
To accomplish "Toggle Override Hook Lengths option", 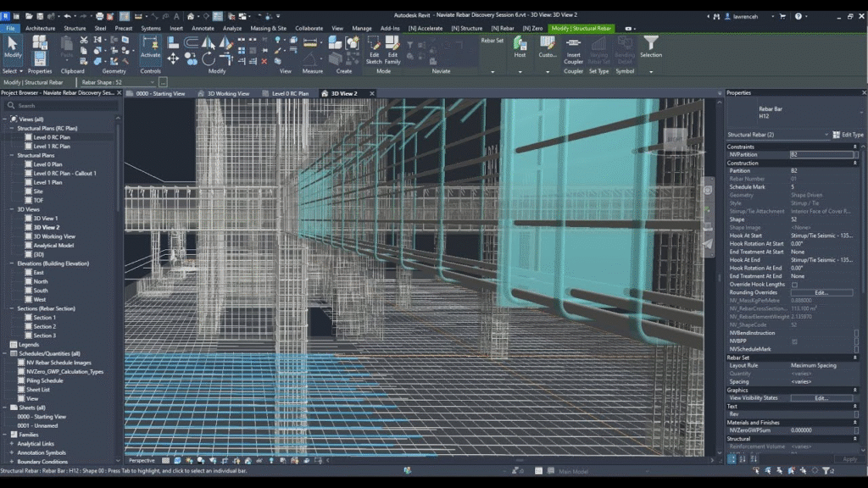I will click(x=794, y=285).
